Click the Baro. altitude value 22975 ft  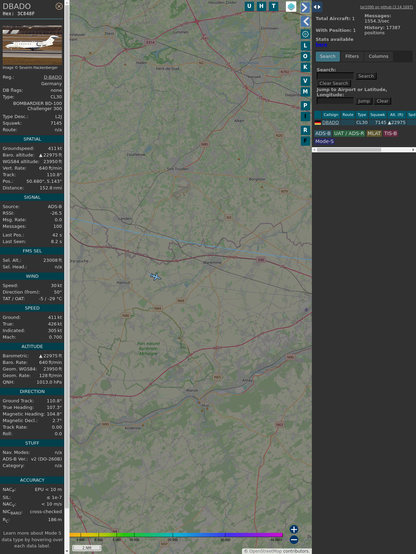[x=50, y=155]
